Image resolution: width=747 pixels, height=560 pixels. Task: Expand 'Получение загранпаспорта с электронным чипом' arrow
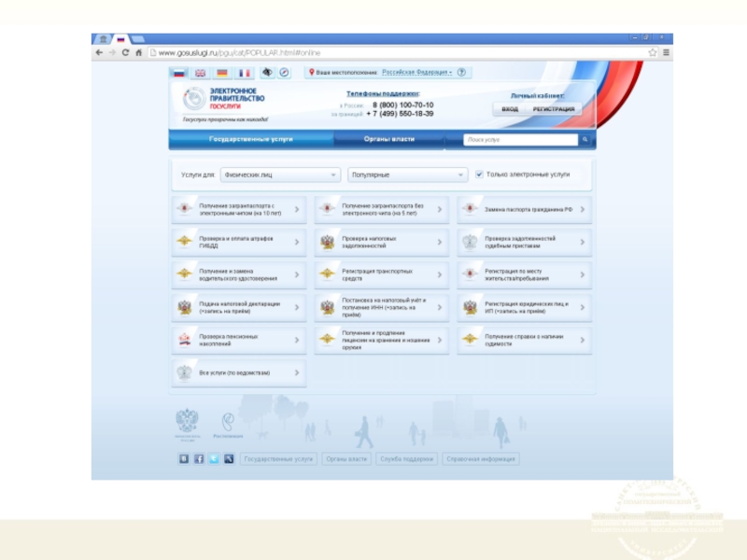point(297,209)
